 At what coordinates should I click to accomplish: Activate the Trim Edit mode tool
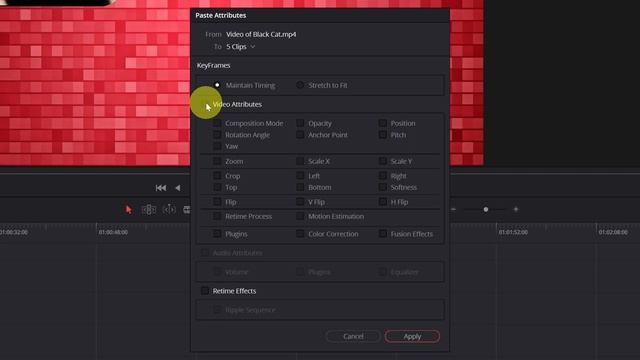tap(149, 209)
